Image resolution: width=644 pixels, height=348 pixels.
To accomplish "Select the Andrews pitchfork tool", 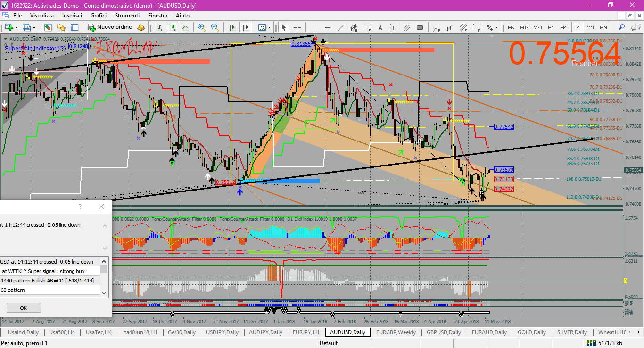I will tap(450, 27).
